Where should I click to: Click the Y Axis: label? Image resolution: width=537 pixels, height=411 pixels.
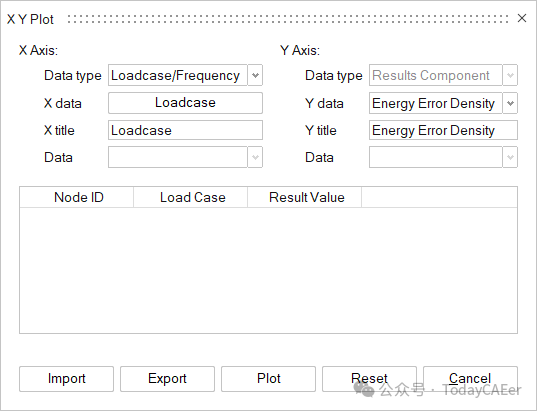coord(300,50)
